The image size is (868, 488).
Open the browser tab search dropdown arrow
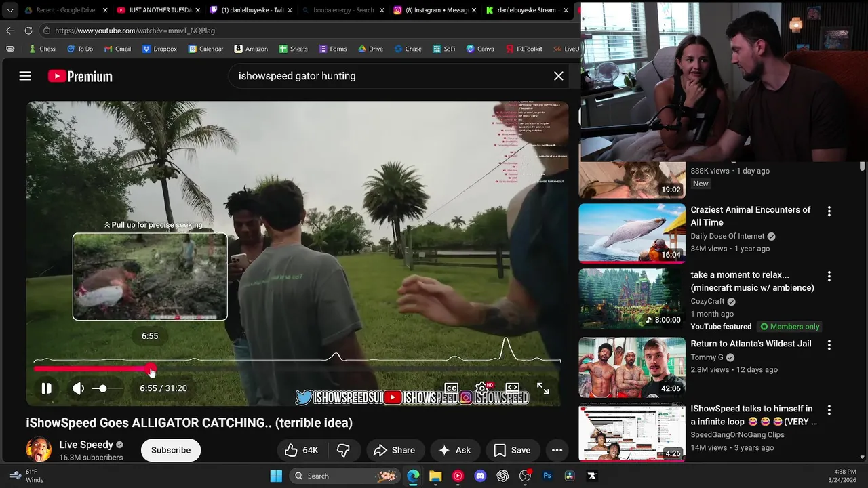[x=9, y=10]
